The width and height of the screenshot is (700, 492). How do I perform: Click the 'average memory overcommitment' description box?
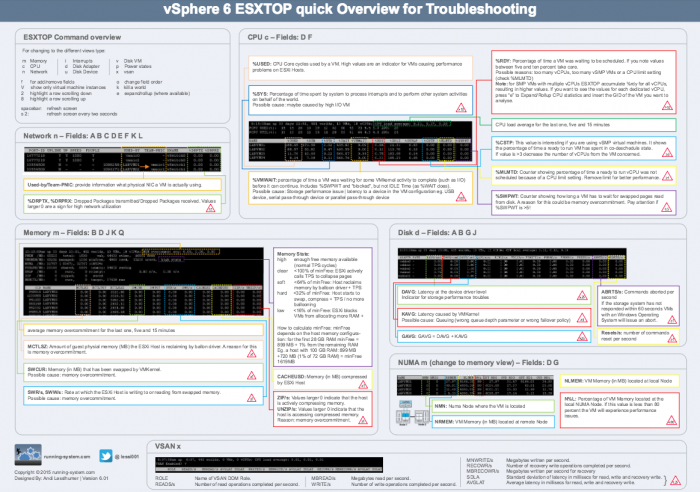[x=143, y=330]
